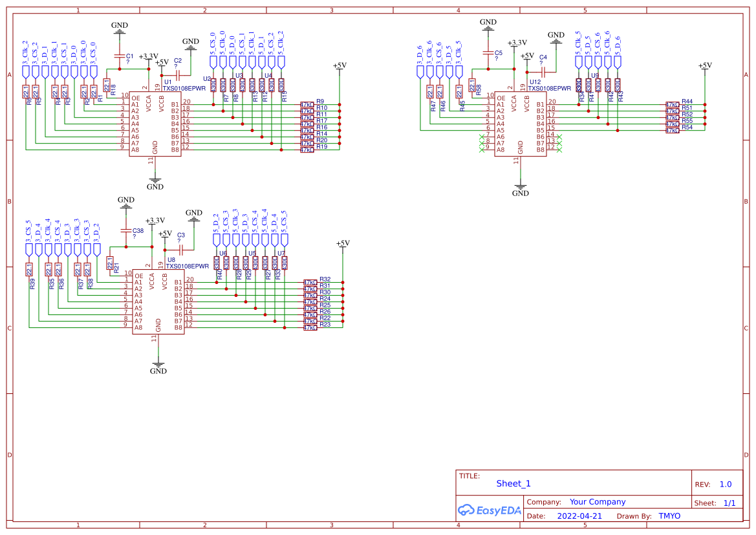Viewport: 756px width, 535px height.
Task: Click the Sheet_1 title text
Action: (x=513, y=484)
